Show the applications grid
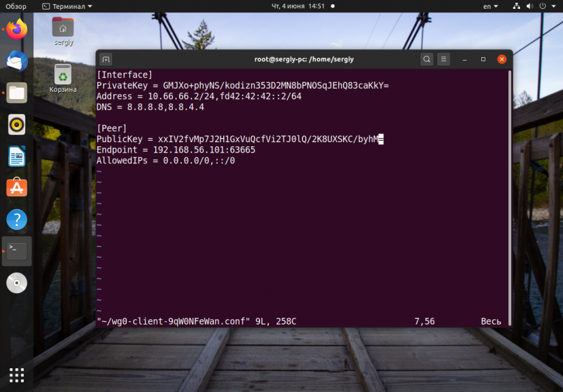 coord(17,375)
